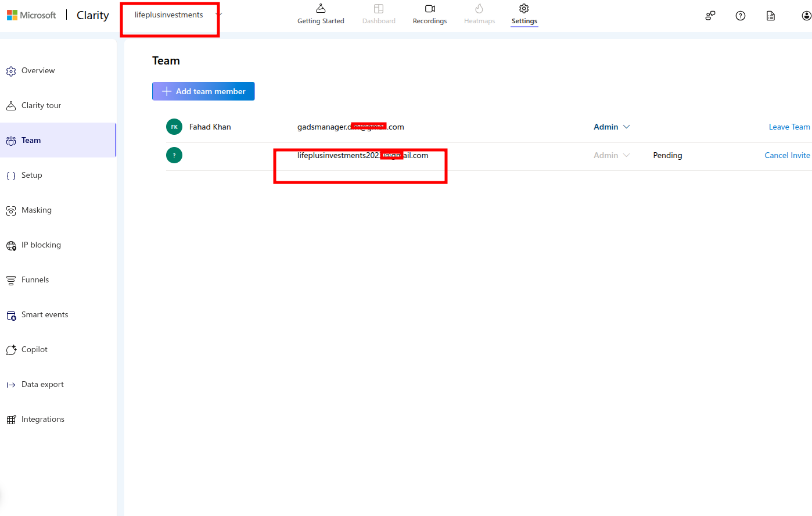812x516 pixels.
Task: Click the Overview gear icon in sidebar
Action: point(11,71)
